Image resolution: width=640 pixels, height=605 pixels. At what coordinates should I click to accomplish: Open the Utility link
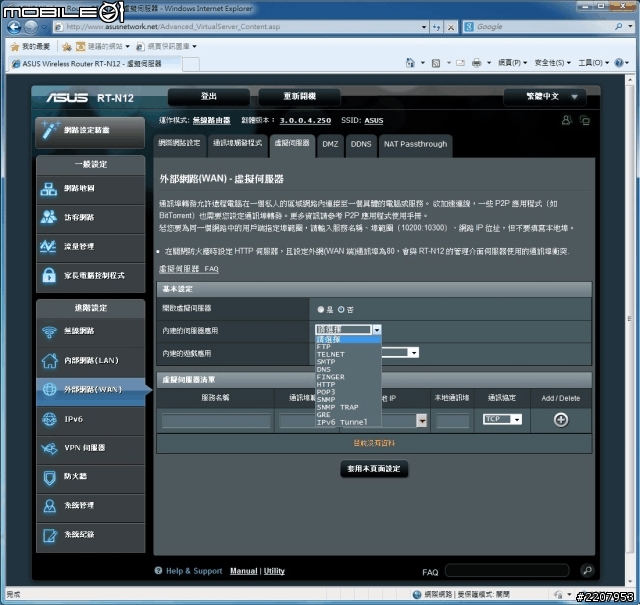274,571
